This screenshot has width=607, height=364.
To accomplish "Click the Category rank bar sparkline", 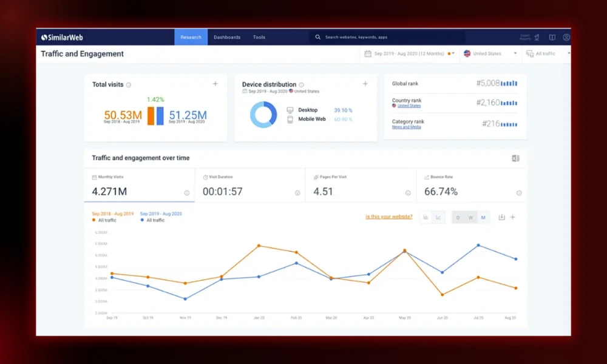I will click(509, 124).
